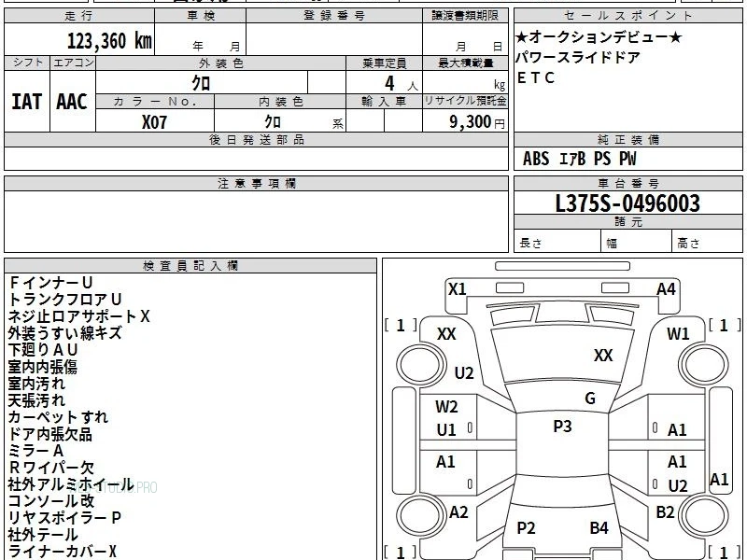This screenshot has width=747, height=560.
Task: Click the 車検 header cell
Action: 201,16
